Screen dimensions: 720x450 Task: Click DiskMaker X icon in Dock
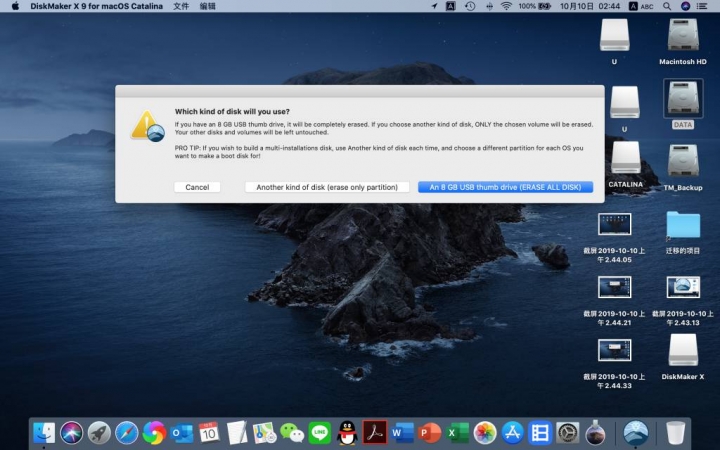636,433
